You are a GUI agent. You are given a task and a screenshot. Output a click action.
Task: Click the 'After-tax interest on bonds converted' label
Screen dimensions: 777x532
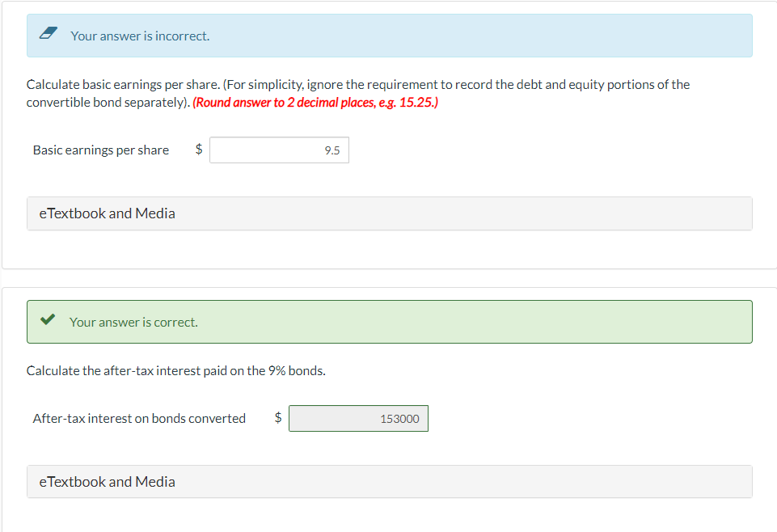coord(139,419)
